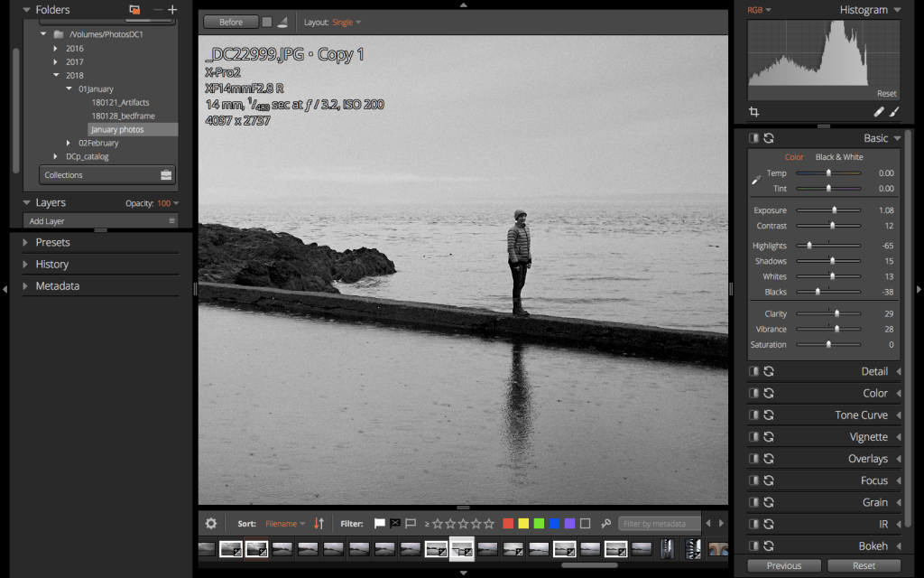Filter by the red color label
924x578 pixels.
[x=508, y=523]
